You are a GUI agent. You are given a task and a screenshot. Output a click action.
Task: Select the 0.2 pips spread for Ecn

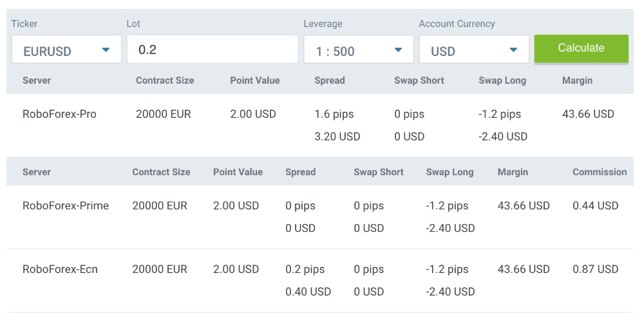click(x=305, y=270)
